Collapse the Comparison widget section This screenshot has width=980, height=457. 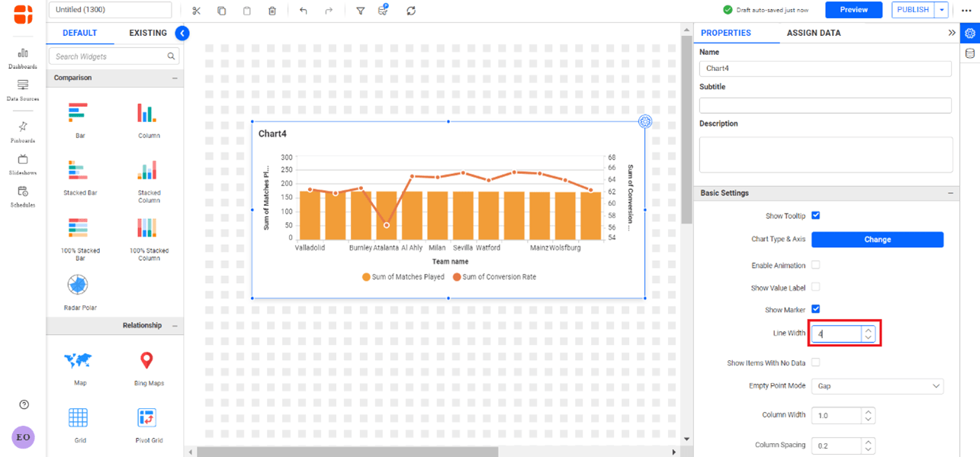tap(175, 78)
